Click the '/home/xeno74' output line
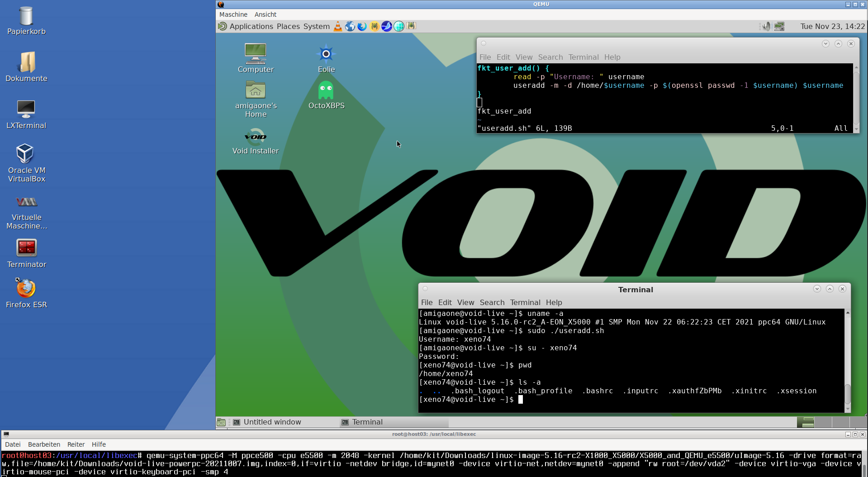 click(446, 374)
